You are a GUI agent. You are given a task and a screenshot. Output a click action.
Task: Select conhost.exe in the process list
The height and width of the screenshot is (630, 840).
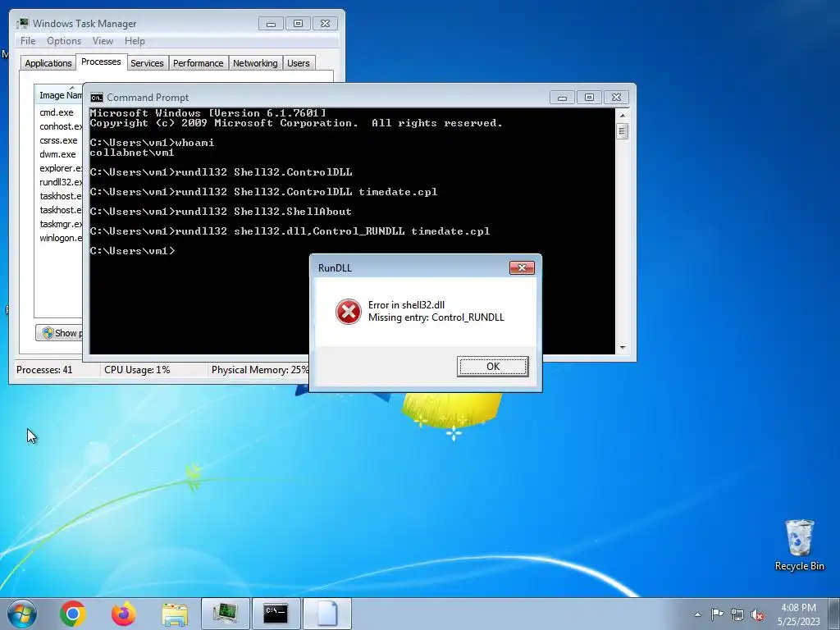pos(61,126)
